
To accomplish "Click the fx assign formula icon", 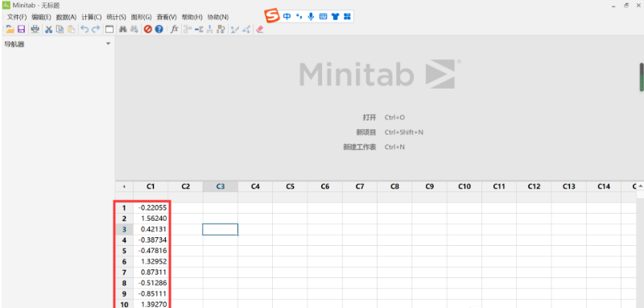I will (175, 29).
